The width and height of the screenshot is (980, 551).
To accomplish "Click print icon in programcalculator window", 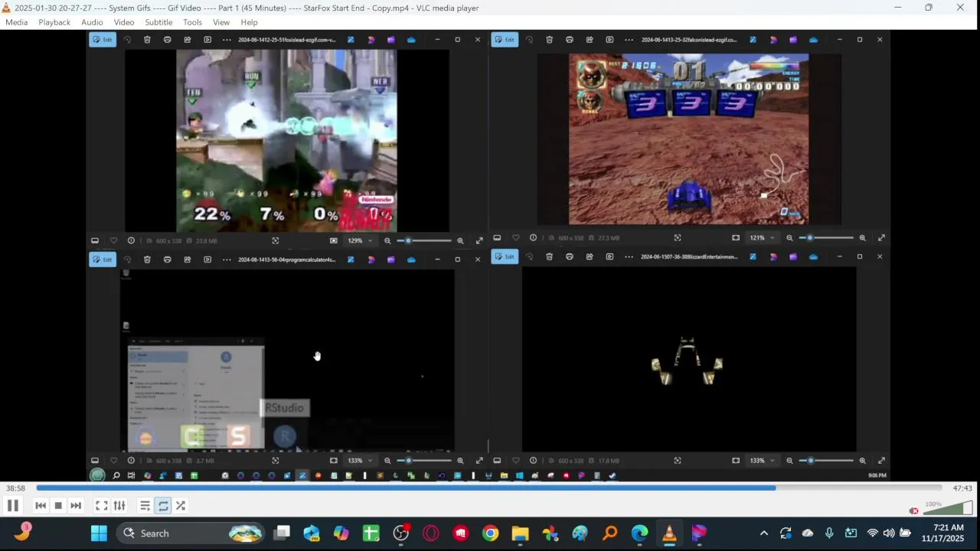I will [x=167, y=259].
